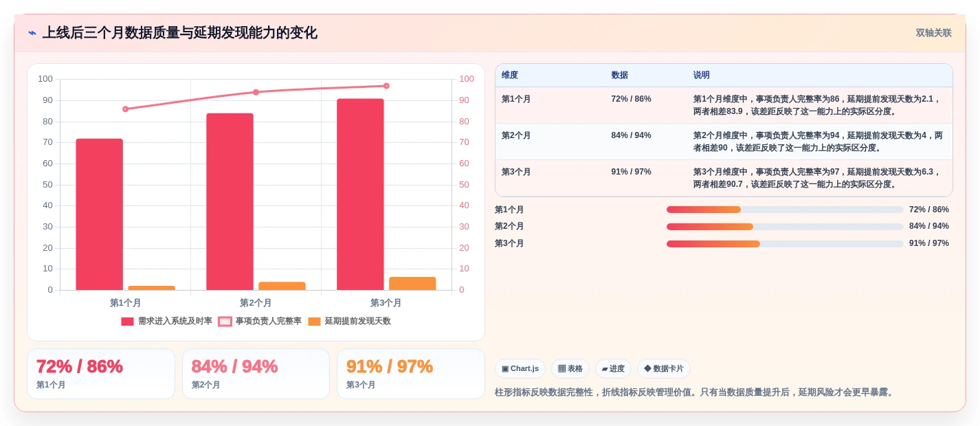The width and height of the screenshot is (980, 426).
Task: Click the 双轴关联 label in header
Action: pos(933,33)
